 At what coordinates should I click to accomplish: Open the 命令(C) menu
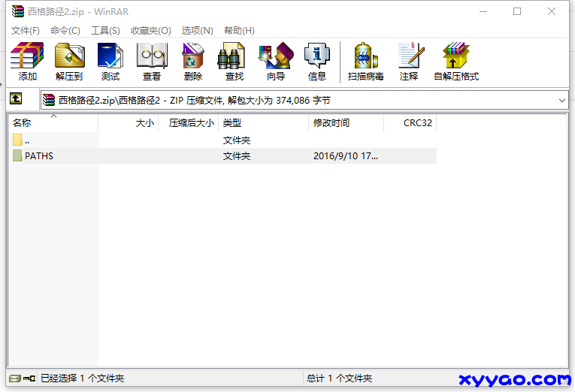[x=65, y=30]
